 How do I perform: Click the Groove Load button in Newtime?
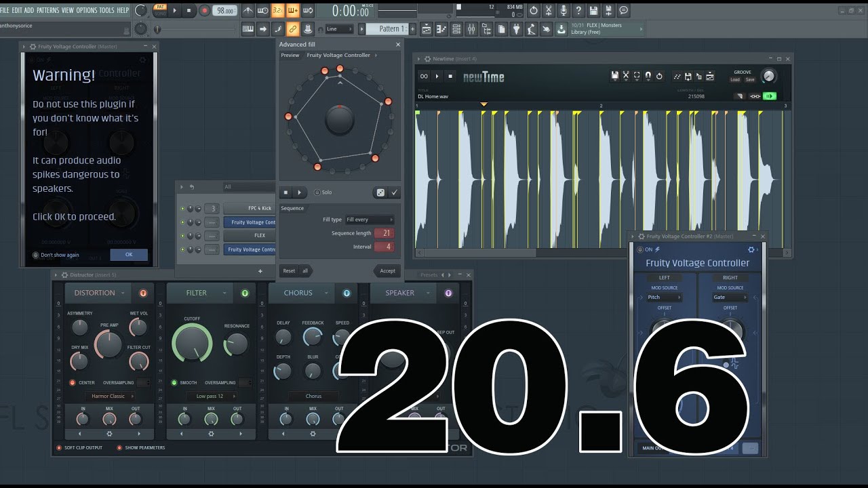tap(735, 80)
